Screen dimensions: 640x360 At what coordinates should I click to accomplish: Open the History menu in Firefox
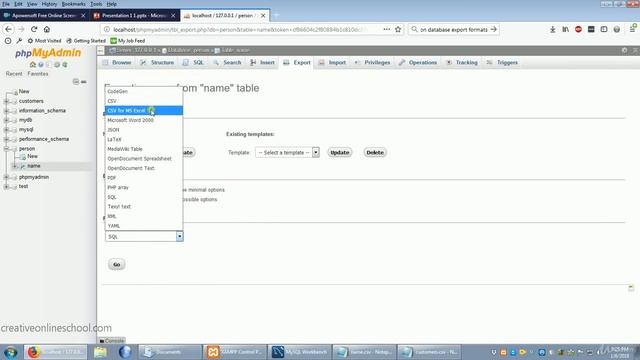point(49,4)
